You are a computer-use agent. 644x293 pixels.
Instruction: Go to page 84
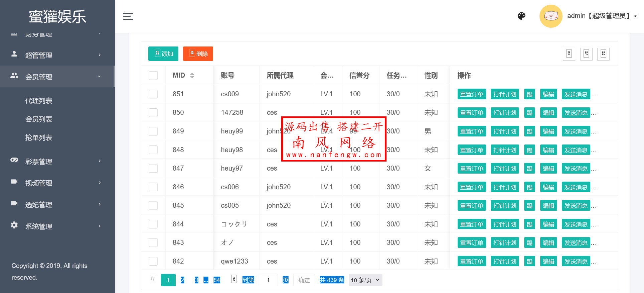217,280
